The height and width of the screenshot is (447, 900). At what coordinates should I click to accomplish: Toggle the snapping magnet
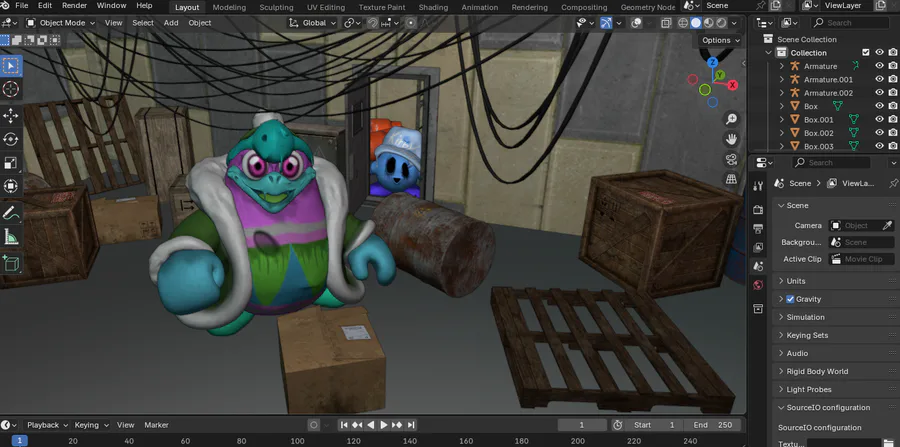373,23
